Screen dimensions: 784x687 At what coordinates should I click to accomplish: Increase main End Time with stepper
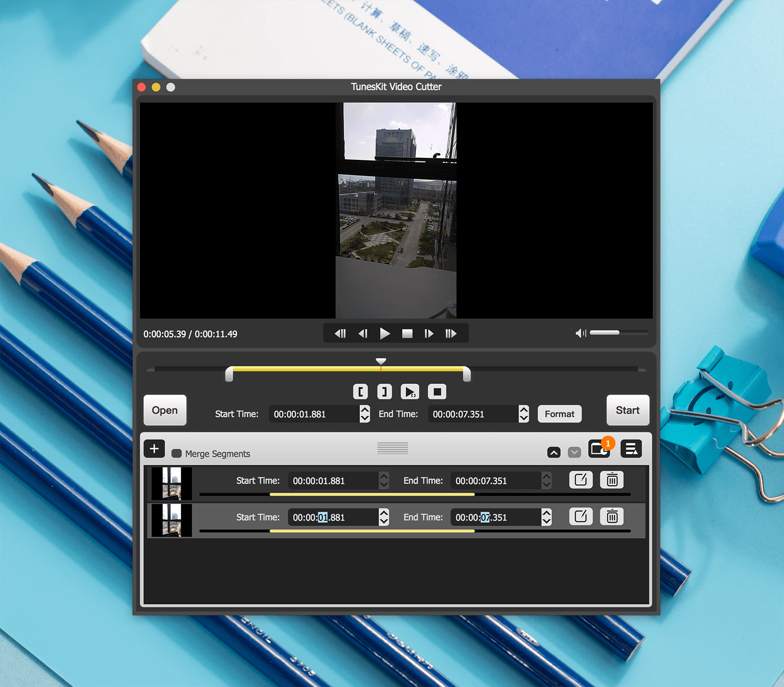point(524,410)
